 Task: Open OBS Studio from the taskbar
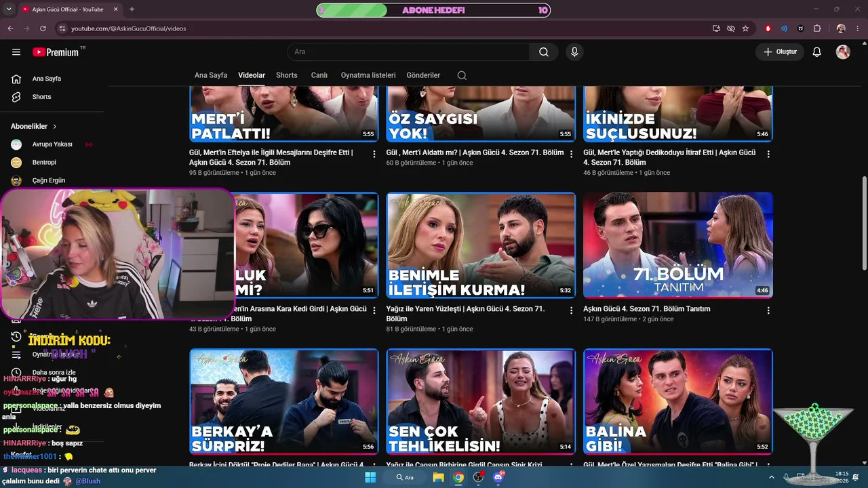pyautogui.click(x=479, y=477)
